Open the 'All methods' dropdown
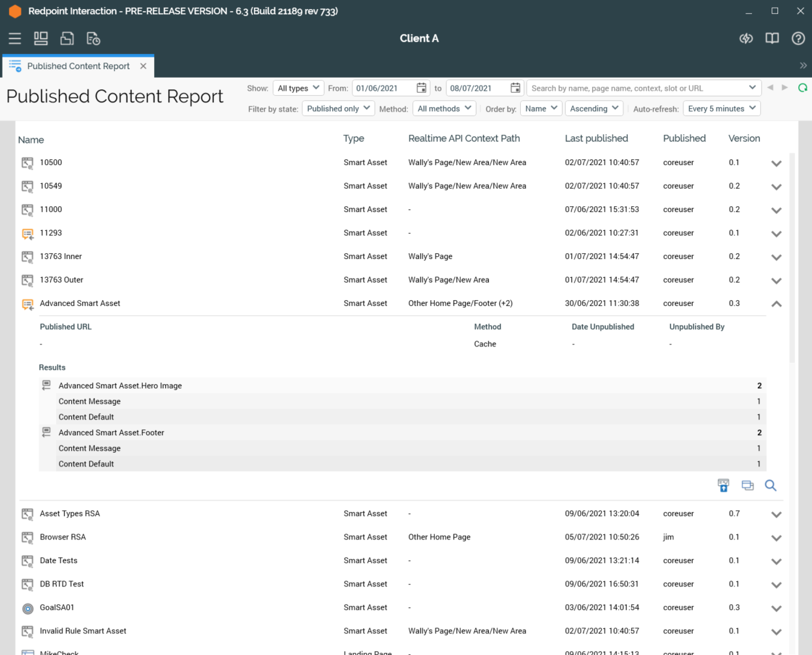 click(444, 108)
